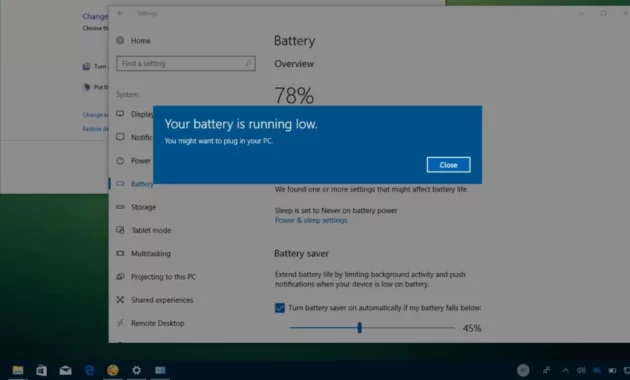Click the 45% battery saver value
The image size is (630, 380).
tap(472, 328)
